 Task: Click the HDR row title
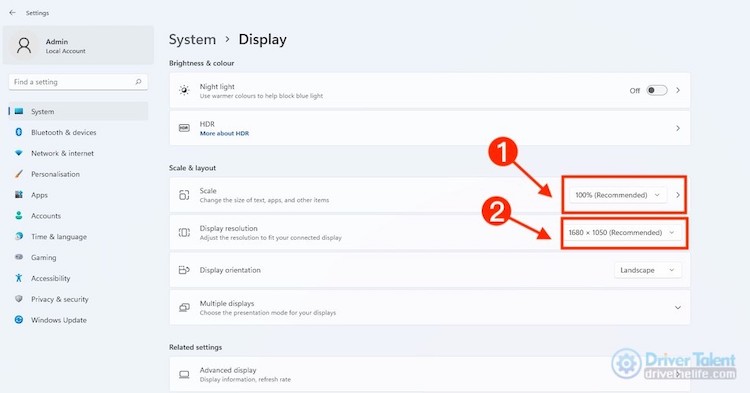pyautogui.click(x=207, y=124)
